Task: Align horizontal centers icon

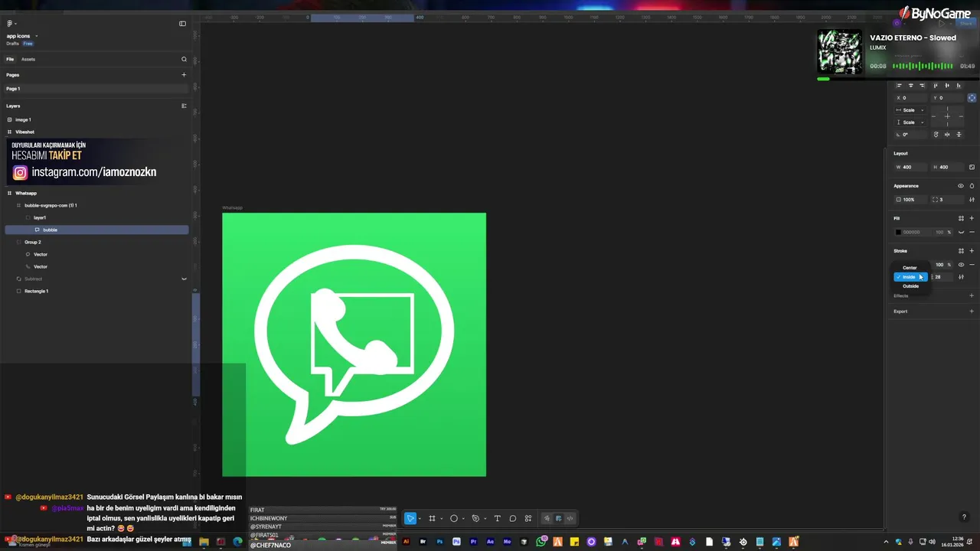Action: point(910,85)
